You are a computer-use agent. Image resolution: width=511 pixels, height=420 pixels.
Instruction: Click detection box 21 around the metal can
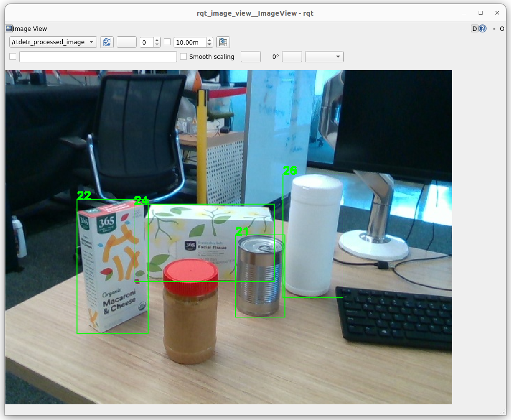point(260,276)
